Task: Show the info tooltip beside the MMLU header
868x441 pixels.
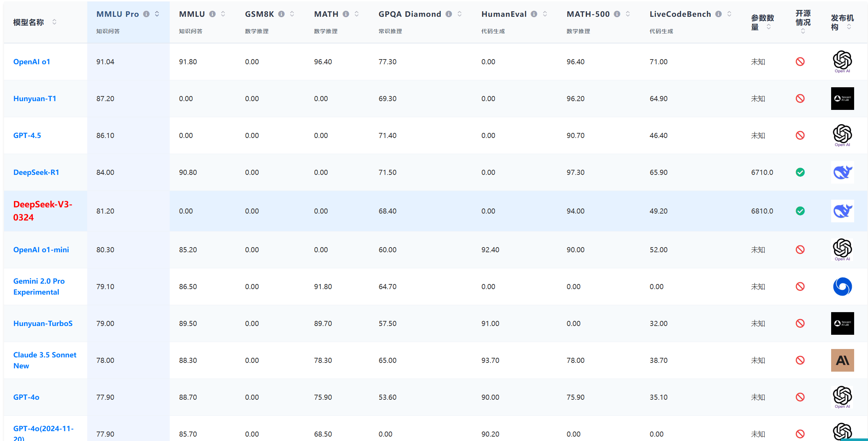Action: [x=212, y=14]
